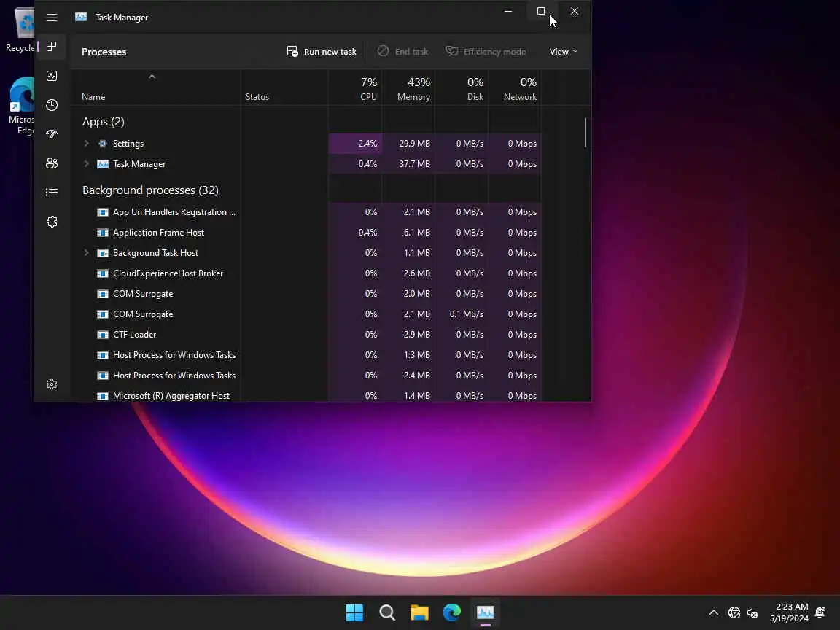Viewport: 840px width, 630px height.
Task: Expand Background Task Host group
Action: pos(86,253)
